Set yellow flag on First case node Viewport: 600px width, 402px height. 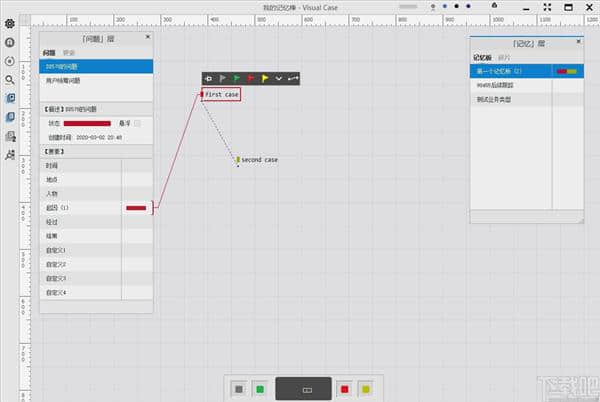264,78
